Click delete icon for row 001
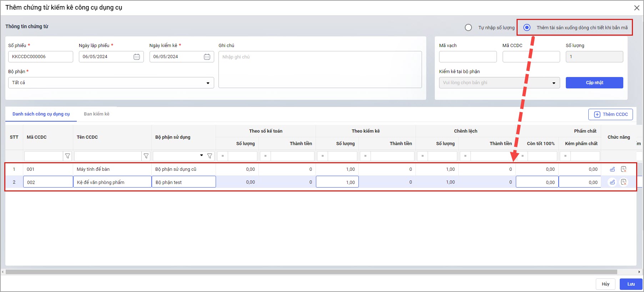The image size is (644, 292). pyautogui.click(x=624, y=169)
